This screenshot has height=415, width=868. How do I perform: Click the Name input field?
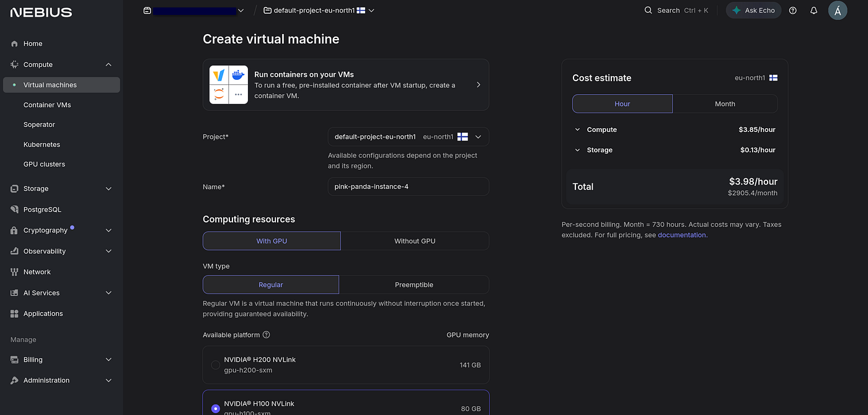[x=408, y=186]
